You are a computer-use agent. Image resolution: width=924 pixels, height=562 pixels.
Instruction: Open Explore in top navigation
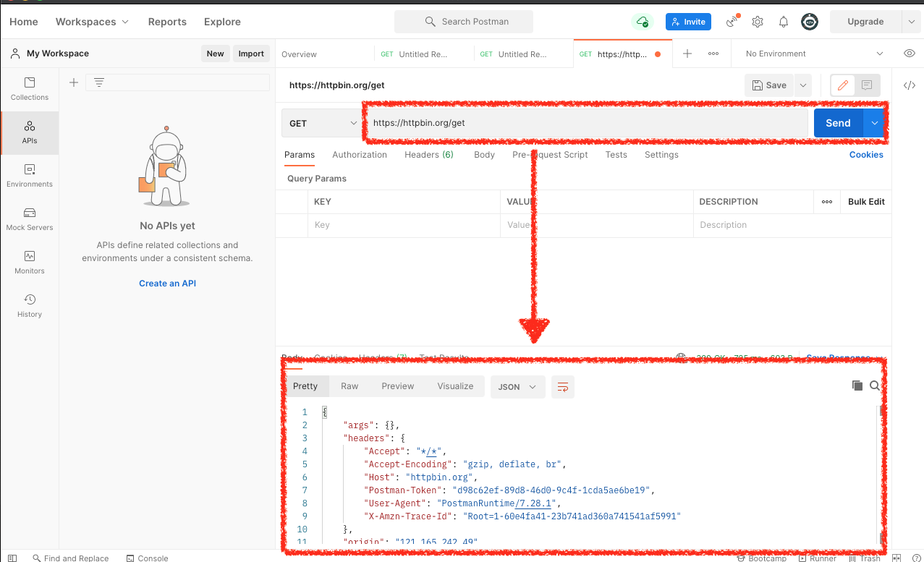tap(222, 22)
